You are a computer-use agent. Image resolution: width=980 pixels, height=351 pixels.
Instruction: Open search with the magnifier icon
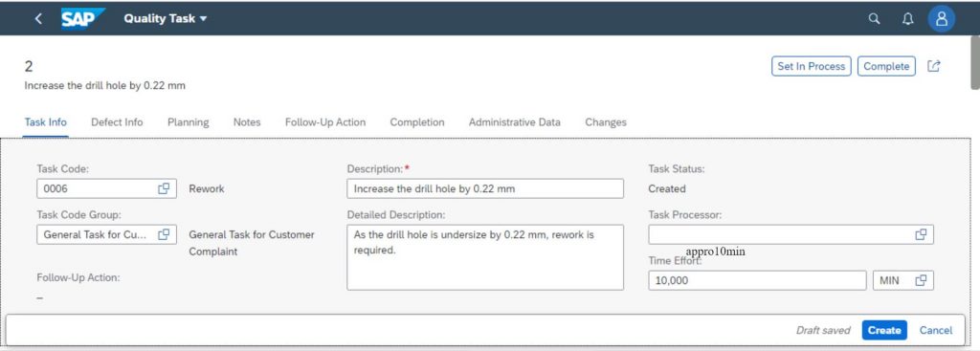(x=875, y=19)
